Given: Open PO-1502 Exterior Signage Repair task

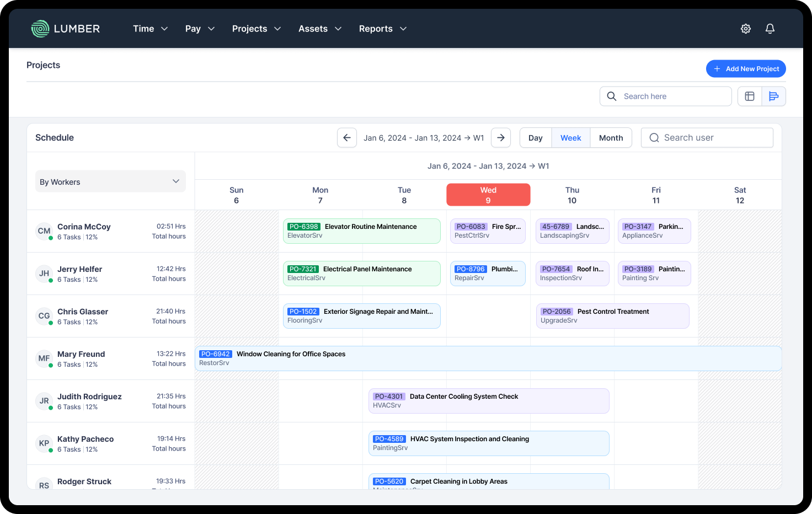Looking at the screenshot, I should point(362,316).
